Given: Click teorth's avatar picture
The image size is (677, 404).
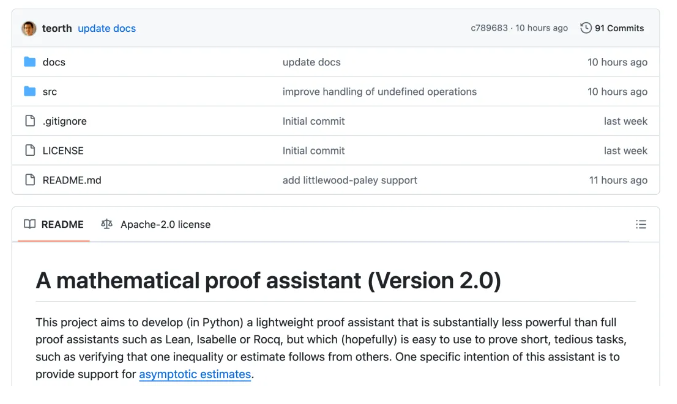Looking at the screenshot, I should 29,28.
